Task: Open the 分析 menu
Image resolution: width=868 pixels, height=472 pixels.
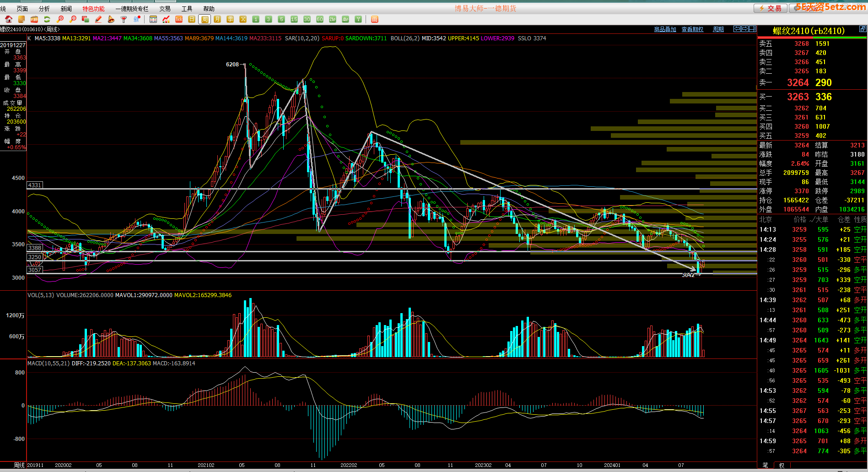Action: tap(44, 9)
